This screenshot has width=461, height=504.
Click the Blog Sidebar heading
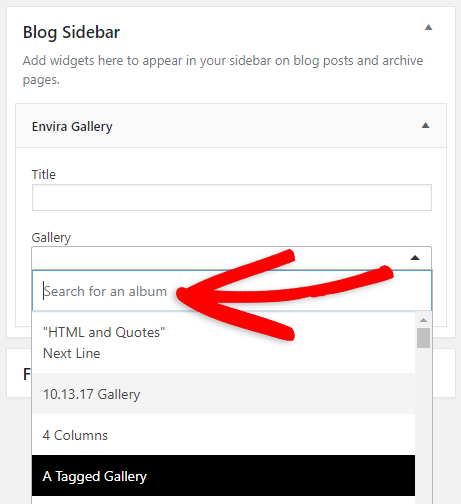(x=71, y=32)
